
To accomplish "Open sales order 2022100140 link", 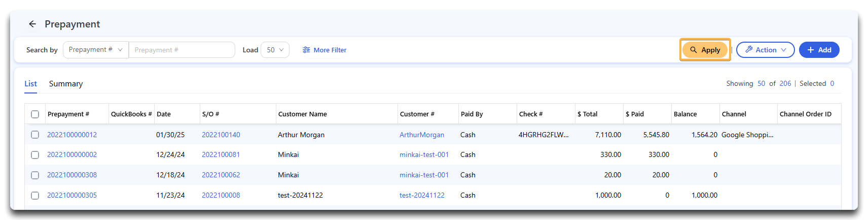I will [x=221, y=135].
